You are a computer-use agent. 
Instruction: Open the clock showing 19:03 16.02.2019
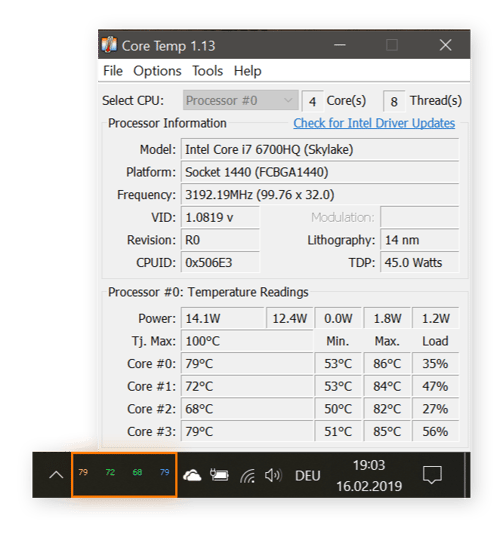pos(369,475)
